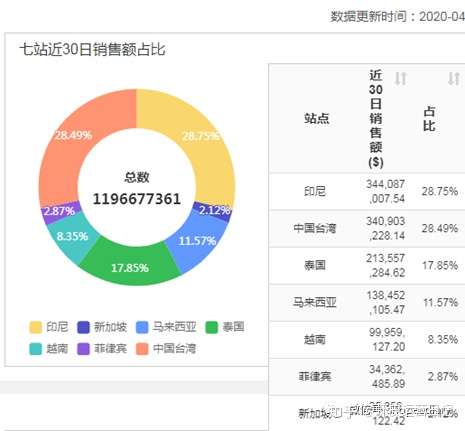Image resolution: width=465 pixels, height=431 pixels.
Task: Click sales value 340,903,228.14
Action: point(386,228)
